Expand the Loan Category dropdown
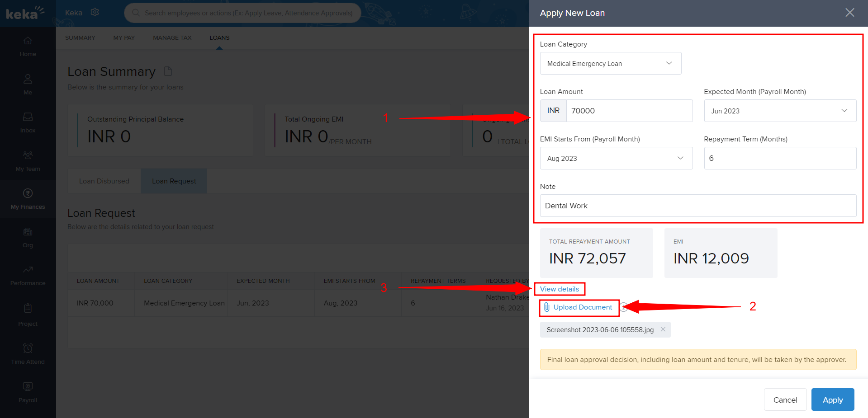 click(x=610, y=63)
